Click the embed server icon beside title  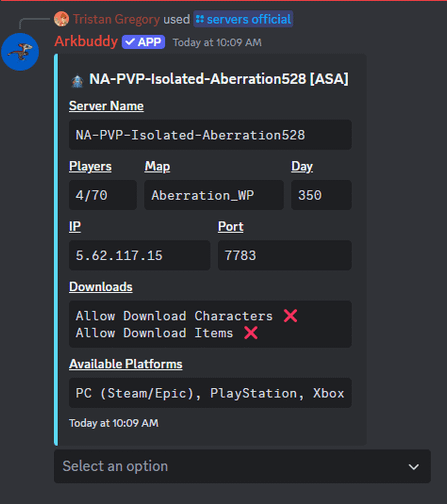click(77, 81)
